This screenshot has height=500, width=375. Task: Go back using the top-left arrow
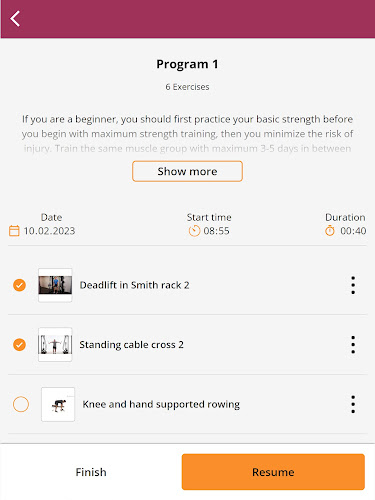15,18
